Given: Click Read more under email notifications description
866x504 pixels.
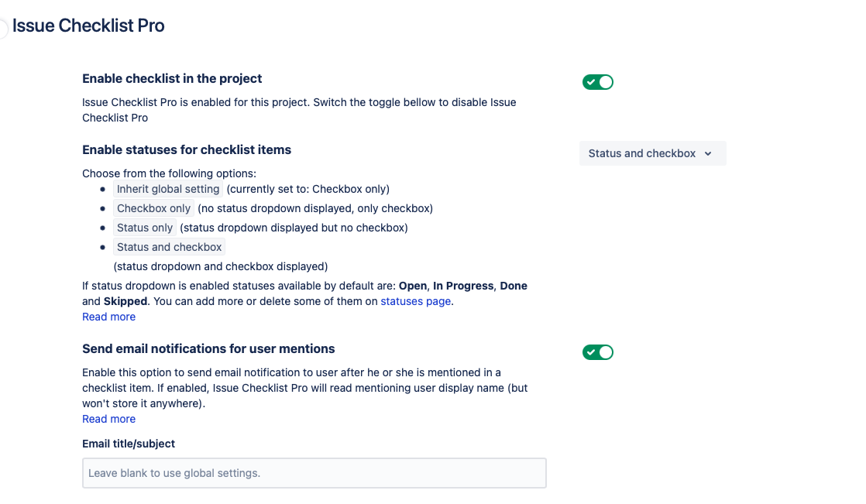Looking at the screenshot, I should tap(108, 419).
